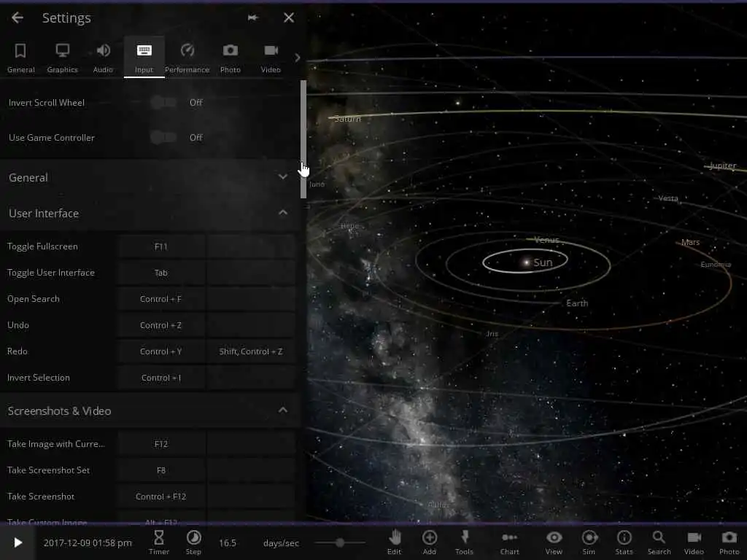This screenshot has width=747, height=560.
Task: Select Earth label in the simulation
Action: point(577,303)
